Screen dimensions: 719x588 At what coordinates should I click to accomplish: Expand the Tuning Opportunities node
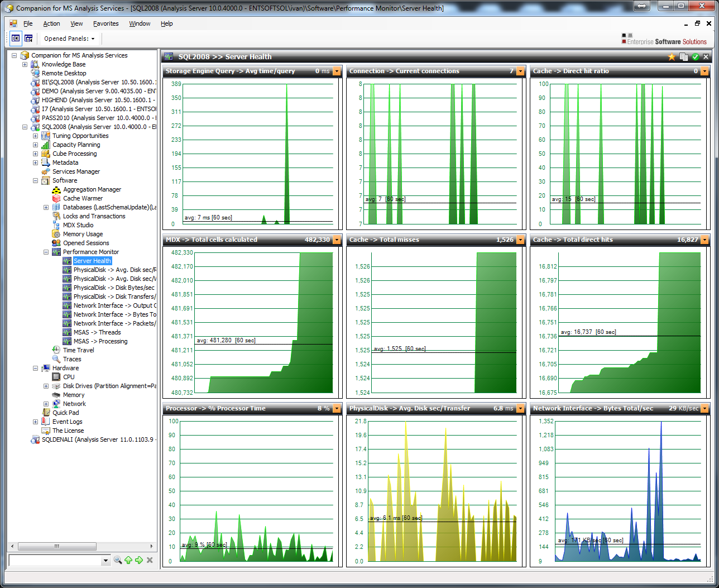coord(35,136)
